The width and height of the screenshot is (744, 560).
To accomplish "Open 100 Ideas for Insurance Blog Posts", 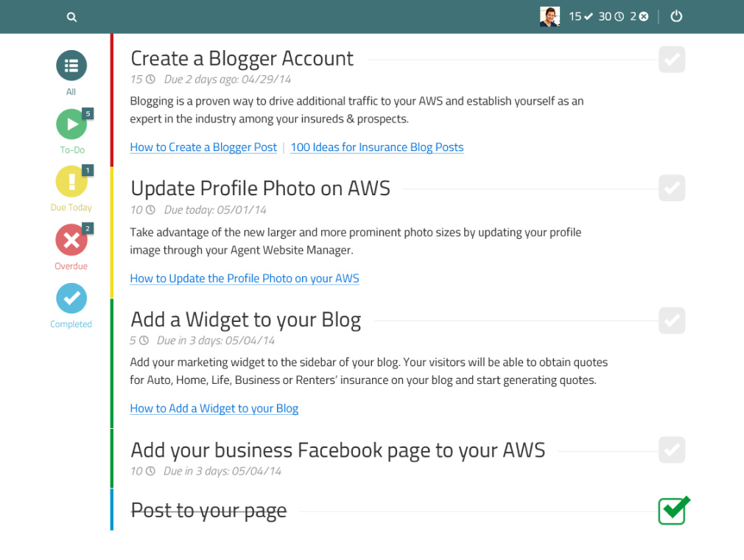I will coord(376,147).
